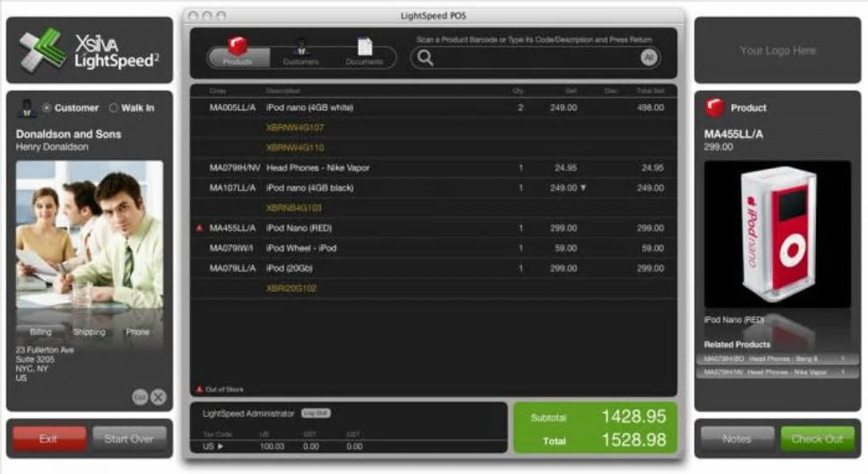The height and width of the screenshot is (474, 868).
Task: Select the Customer radio button
Action: click(x=47, y=108)
